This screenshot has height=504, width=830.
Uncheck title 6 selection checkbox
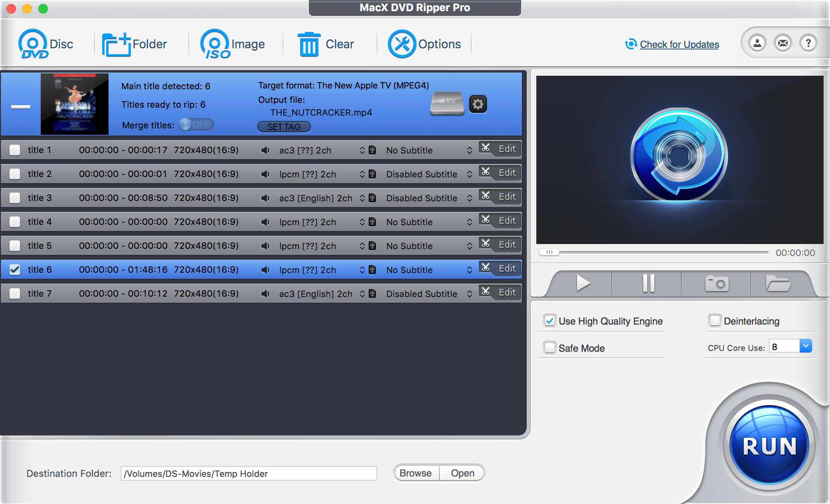15,270
